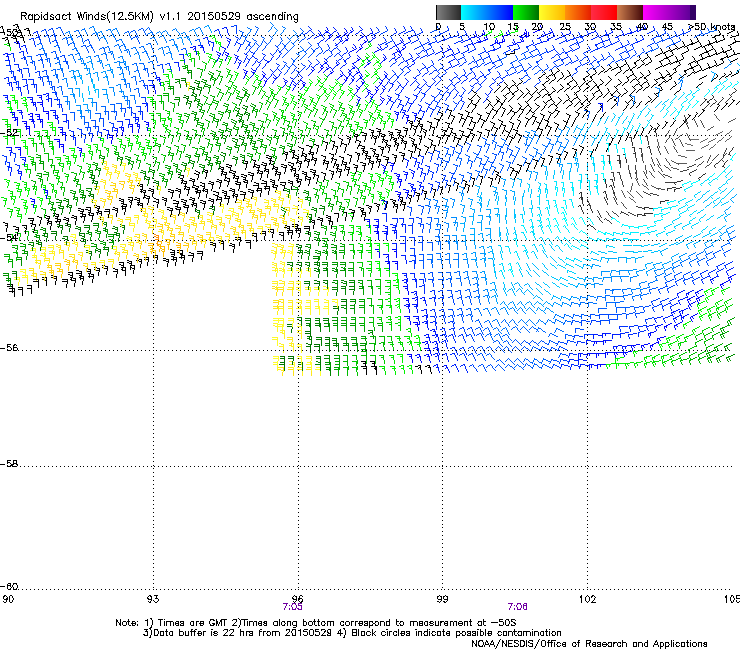Click the NOAA/NESDIS credit text

589,644
